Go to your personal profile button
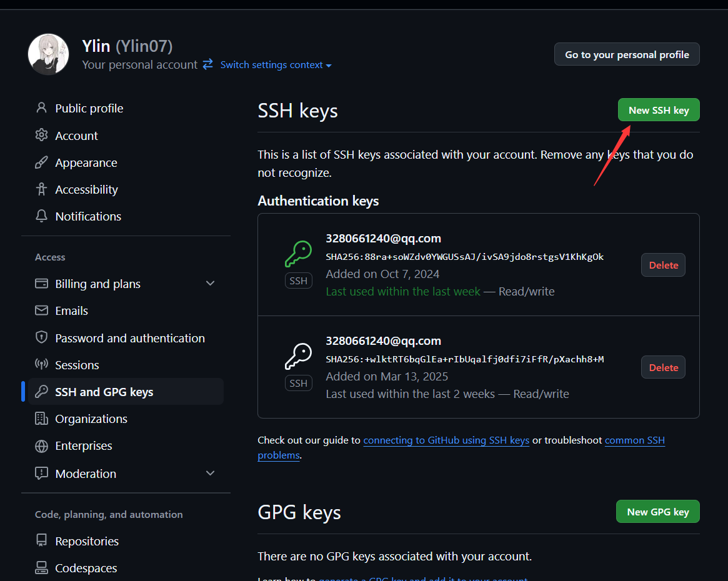This screenshot has width=728, height=581. point(627,54)
